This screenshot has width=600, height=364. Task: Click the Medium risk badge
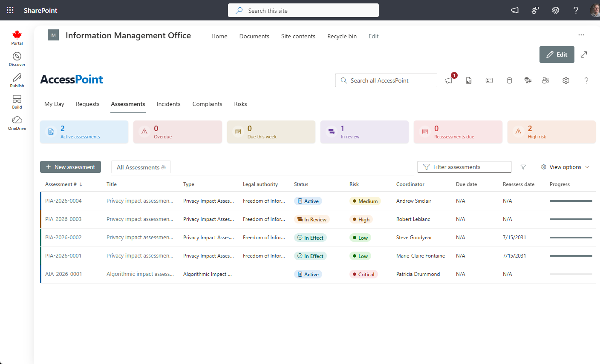tap(365, 201)
